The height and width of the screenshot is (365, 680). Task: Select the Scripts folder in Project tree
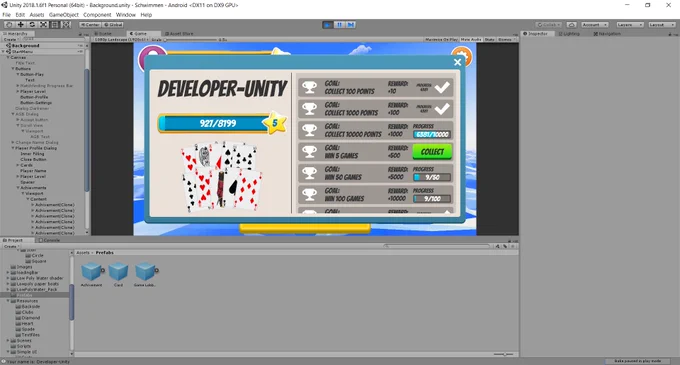click(23, 346)
